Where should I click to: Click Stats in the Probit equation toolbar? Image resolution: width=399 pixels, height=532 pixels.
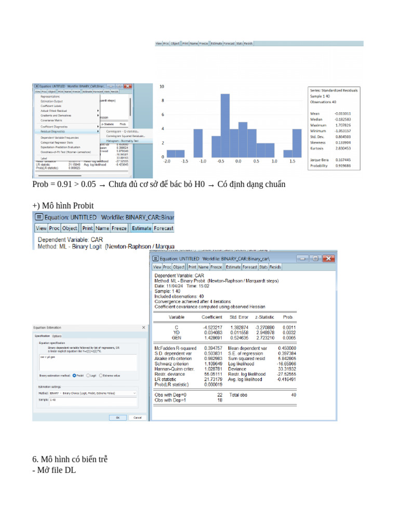(263, 267)
